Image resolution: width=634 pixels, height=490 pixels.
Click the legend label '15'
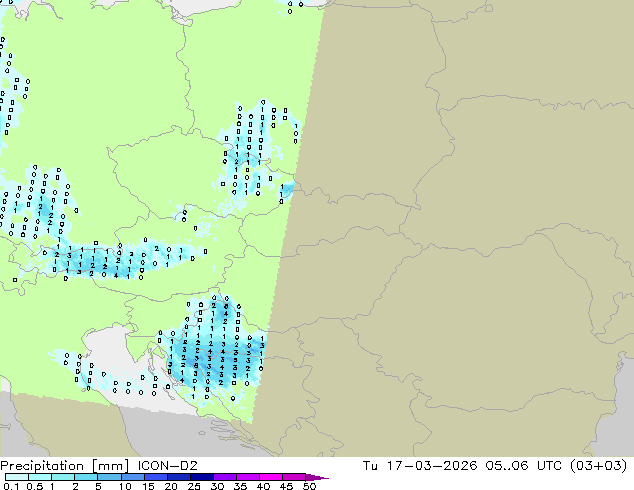click(148, 486)
